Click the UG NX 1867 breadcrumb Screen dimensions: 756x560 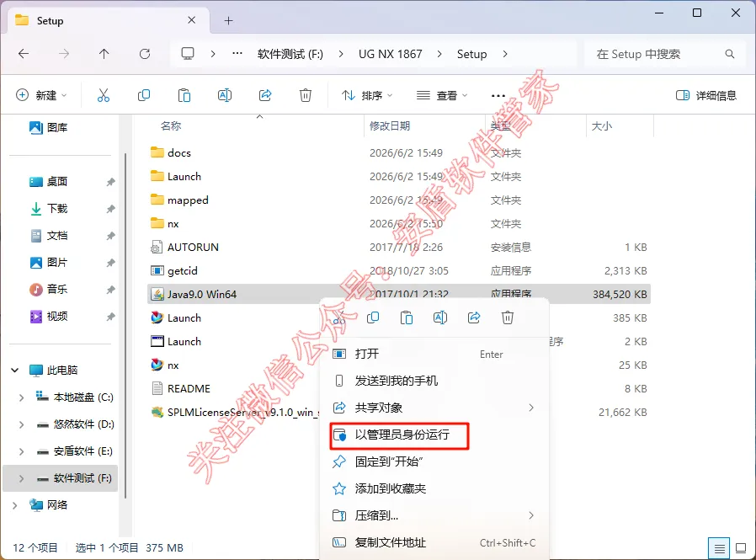click(x=390, y=54)
